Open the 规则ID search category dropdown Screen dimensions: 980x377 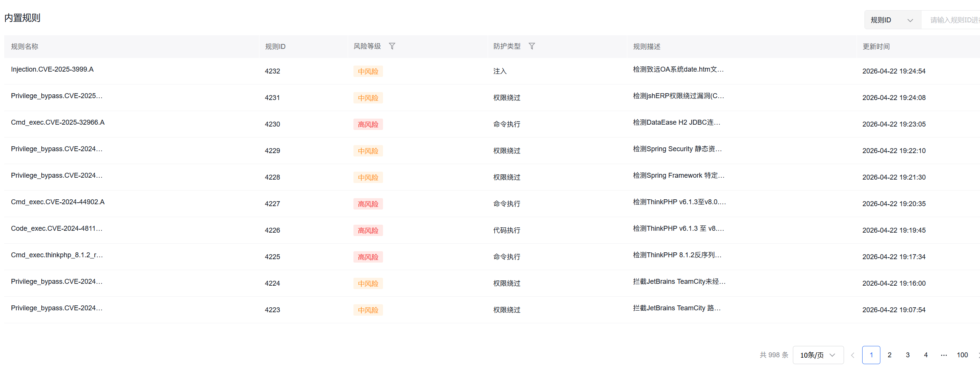pyautogui.click(x=892, y=20)
